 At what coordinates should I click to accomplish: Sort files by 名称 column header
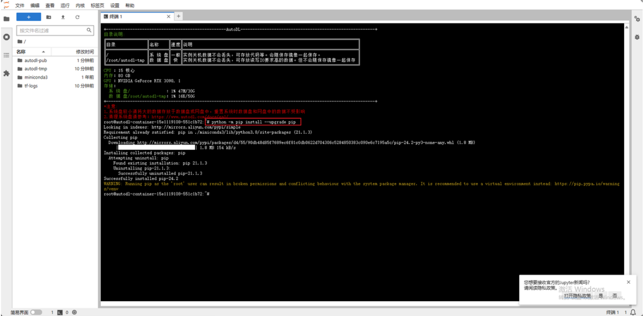click(32, 52)
